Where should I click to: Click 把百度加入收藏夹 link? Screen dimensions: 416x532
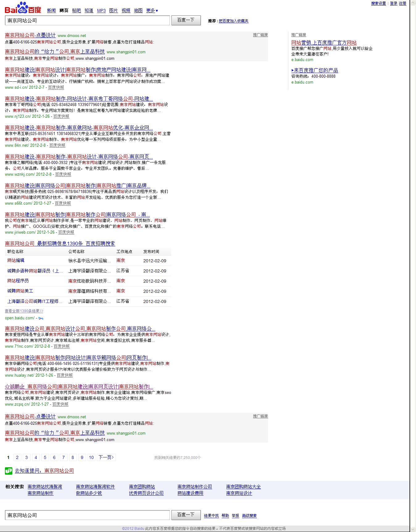pos(233,21)
